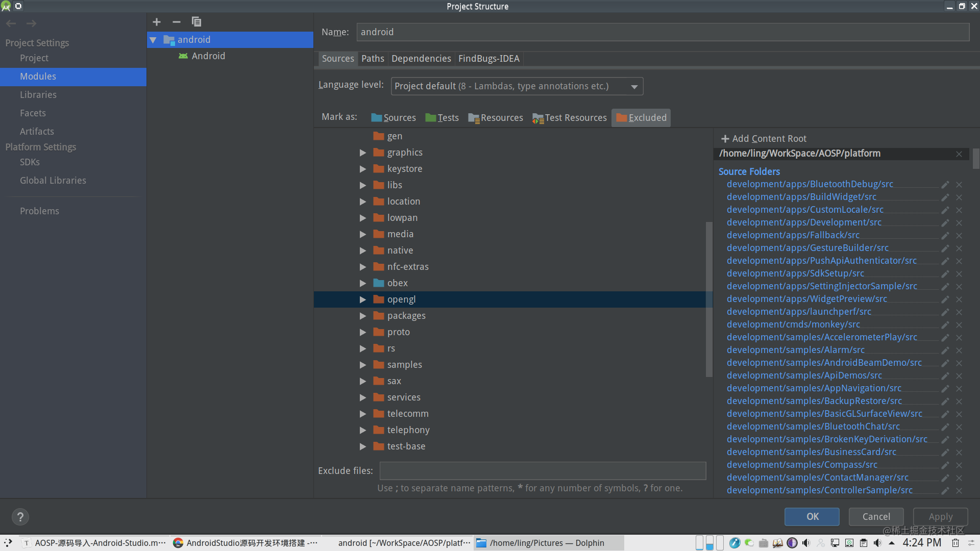980x551 pixels.
Task: Click the copy module icon
Action: [x=197, y=22]
